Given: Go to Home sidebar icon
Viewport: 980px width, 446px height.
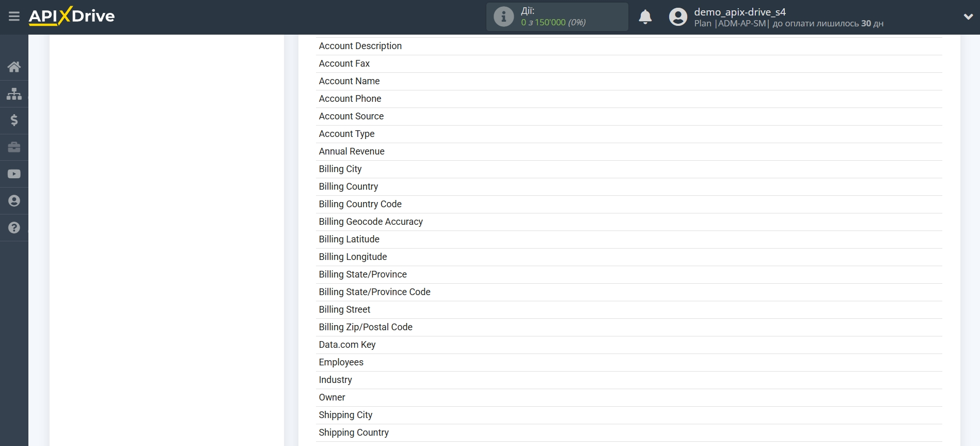Looking at the screenshot, I should pyautogui.click(x=14, y=67).
